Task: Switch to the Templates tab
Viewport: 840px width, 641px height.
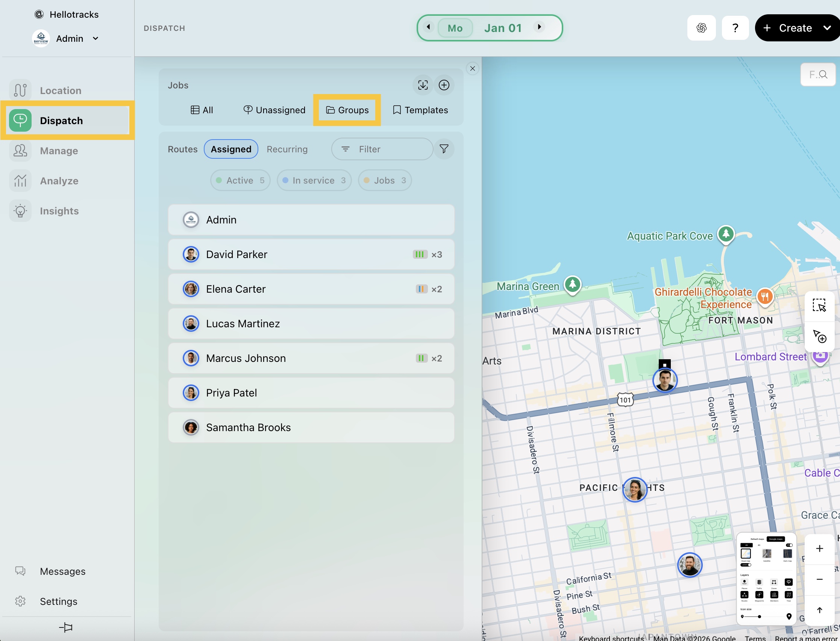Action: tap(420, 110)
